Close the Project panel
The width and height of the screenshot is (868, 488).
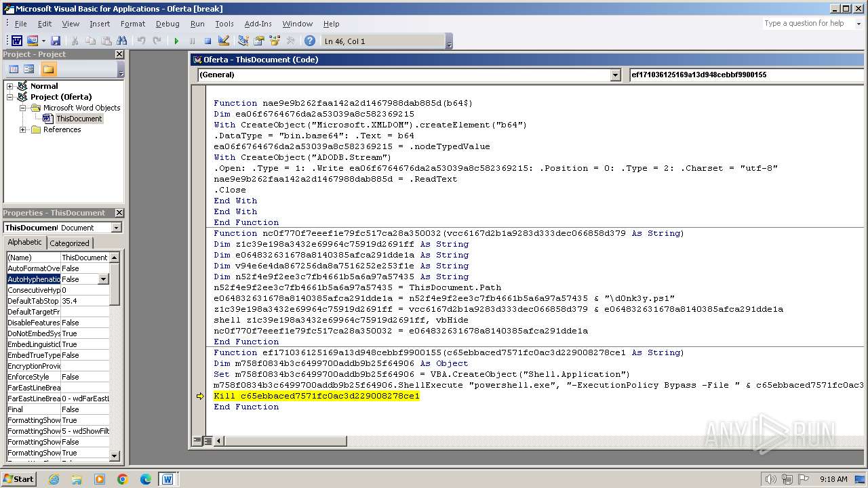pos(119,54)
